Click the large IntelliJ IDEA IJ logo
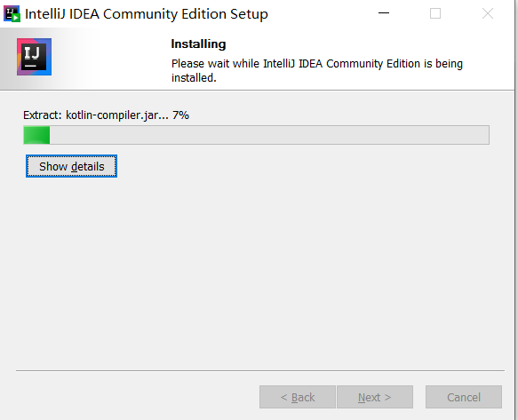Image resolution: width=518 pixels, height=420 pixels. click(34, 57)
